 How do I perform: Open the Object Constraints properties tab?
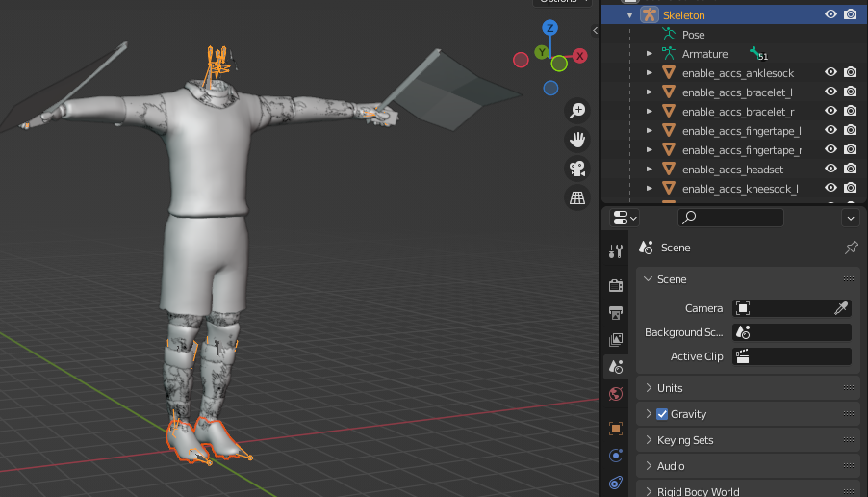616,483
